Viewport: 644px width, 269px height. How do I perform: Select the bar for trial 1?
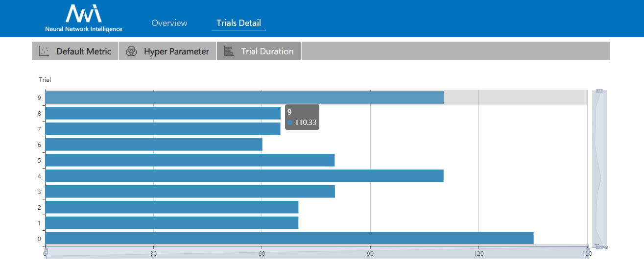(x=171, y=222)
